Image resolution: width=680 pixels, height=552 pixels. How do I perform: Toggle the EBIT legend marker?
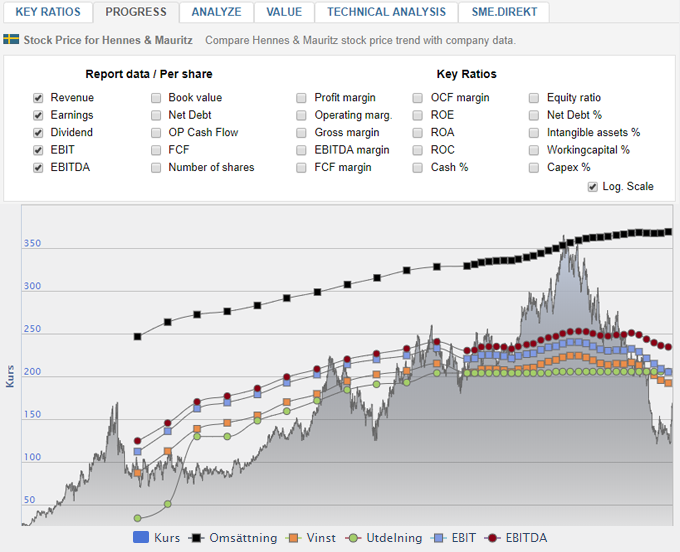(x=439, y=538)
